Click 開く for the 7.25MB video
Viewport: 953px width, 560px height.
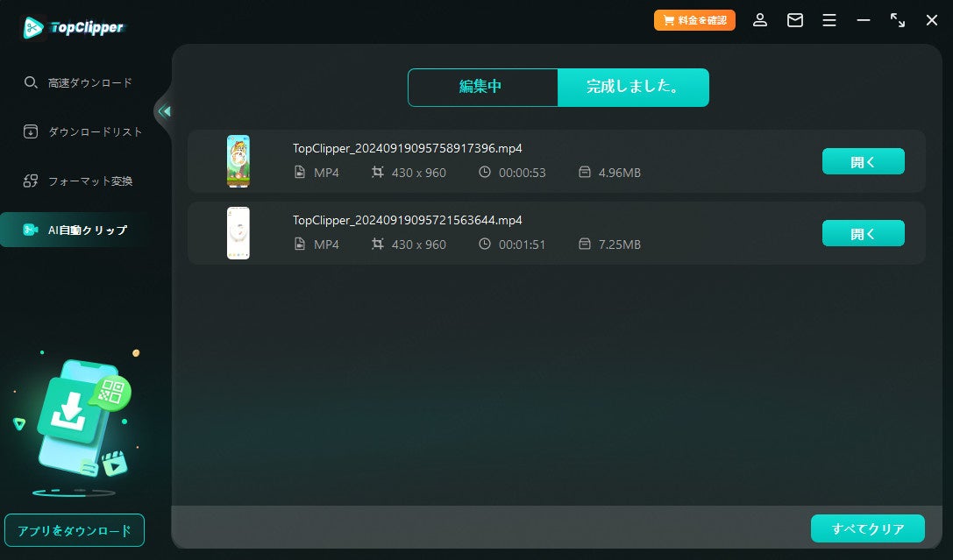click(x=863, y=233)
